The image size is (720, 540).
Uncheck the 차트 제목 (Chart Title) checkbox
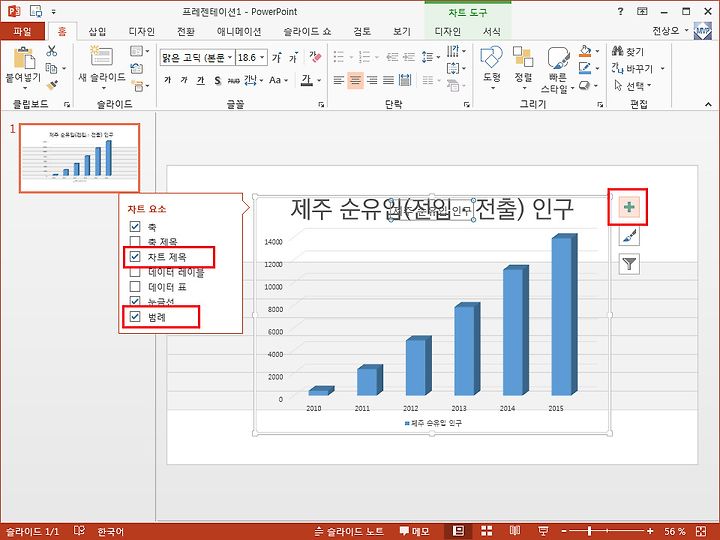point(135,256)
